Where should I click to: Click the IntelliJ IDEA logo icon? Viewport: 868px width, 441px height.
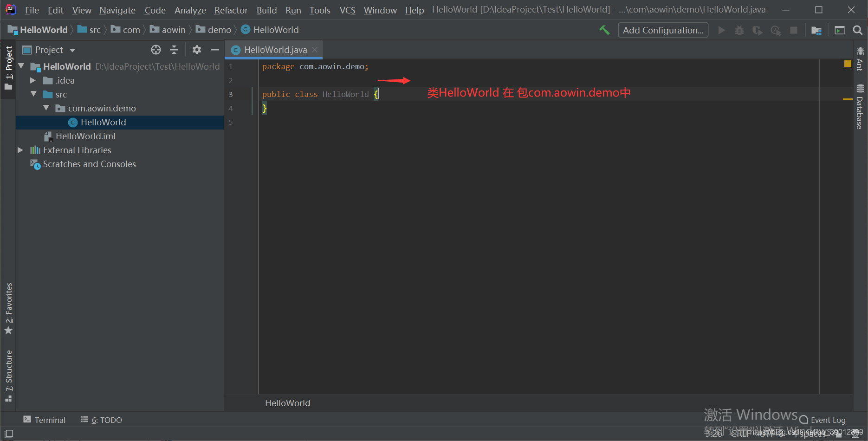tap(11, 10)
